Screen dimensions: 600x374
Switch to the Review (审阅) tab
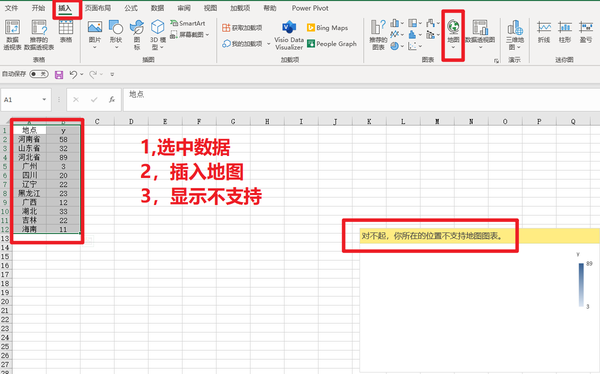(184, 8)
